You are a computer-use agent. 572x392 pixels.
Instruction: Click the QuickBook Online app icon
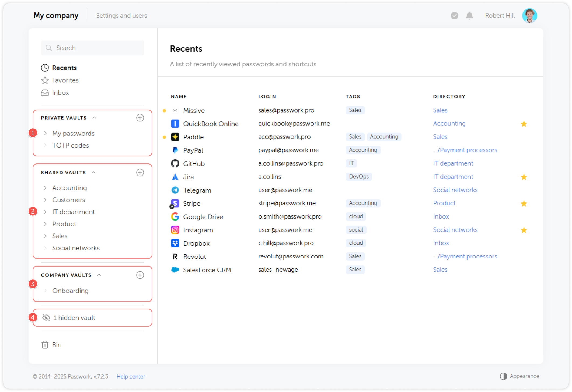coord(175,124)
